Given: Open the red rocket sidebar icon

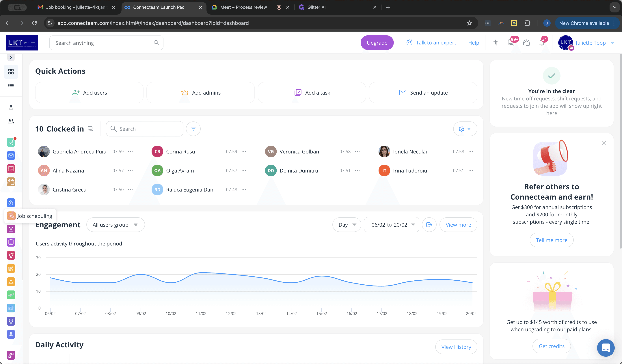Looking at the screenshot, I should coord(11,255).
